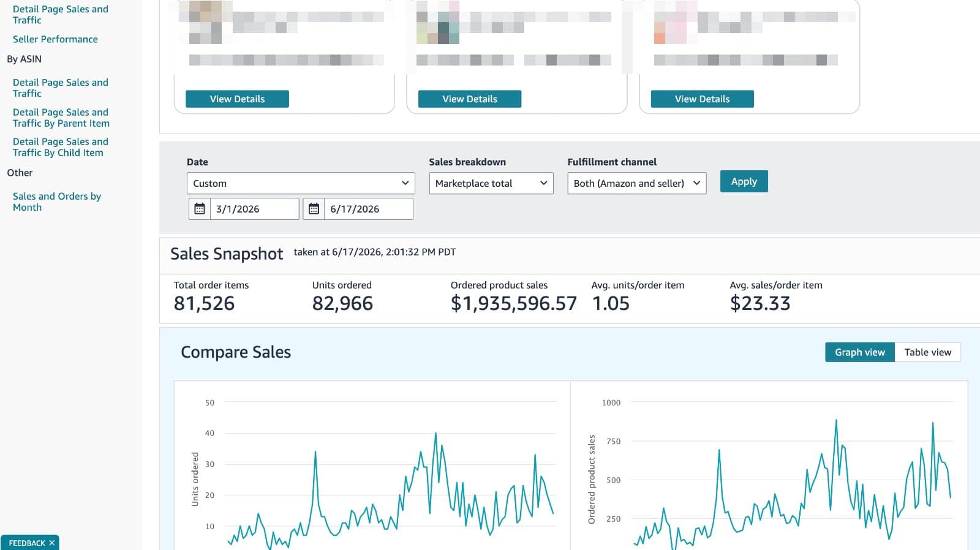Viewport: 980px width, 550px height.
Task: Switch to Graph view
Action: 860,352
